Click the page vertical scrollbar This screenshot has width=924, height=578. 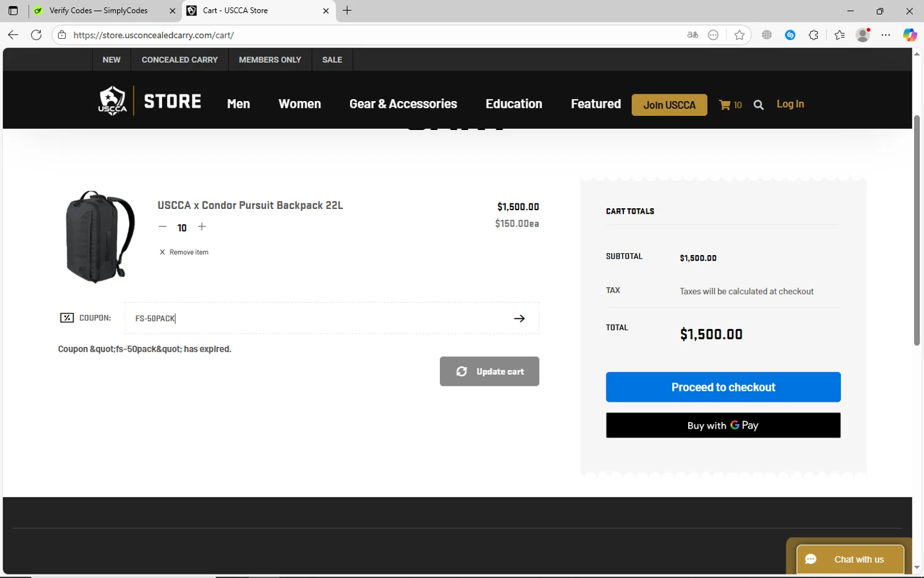[917, 229]
